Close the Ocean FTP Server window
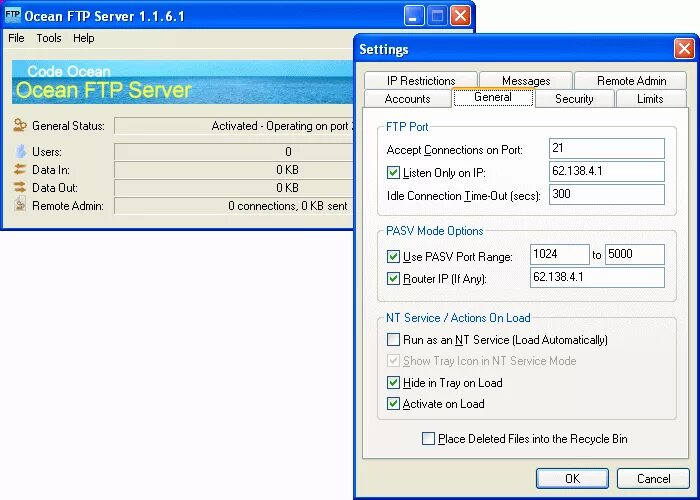 point(461,16)
